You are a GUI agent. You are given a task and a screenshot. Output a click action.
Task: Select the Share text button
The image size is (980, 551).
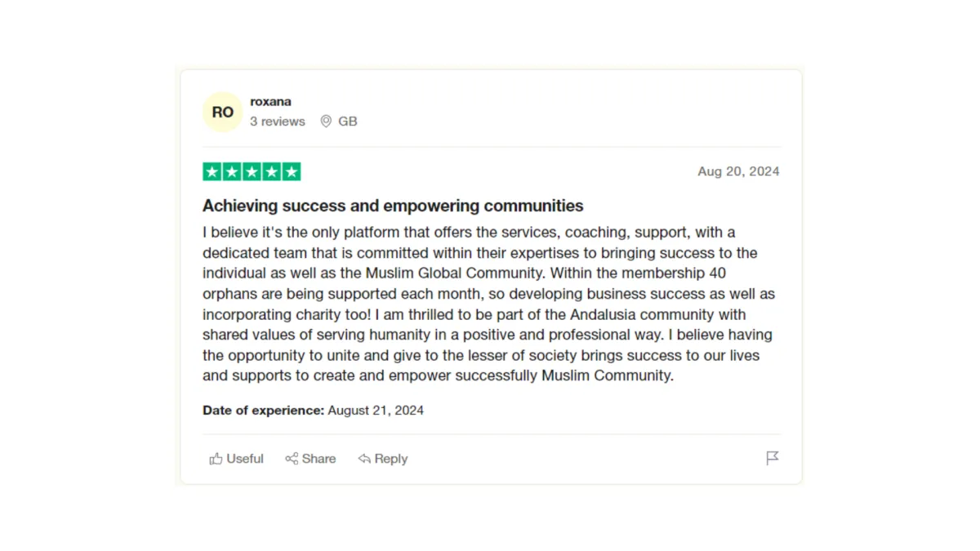click(x=318, y=459)
